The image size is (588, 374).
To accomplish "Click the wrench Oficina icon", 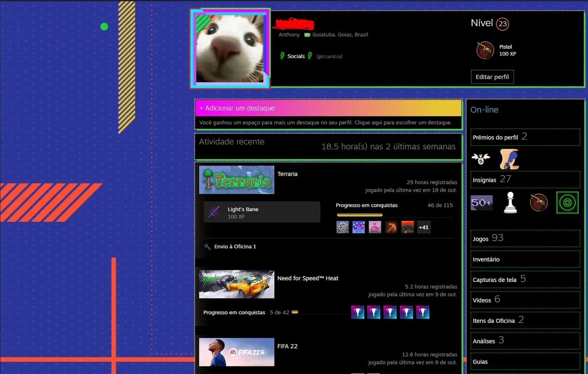I will (207, 247).
